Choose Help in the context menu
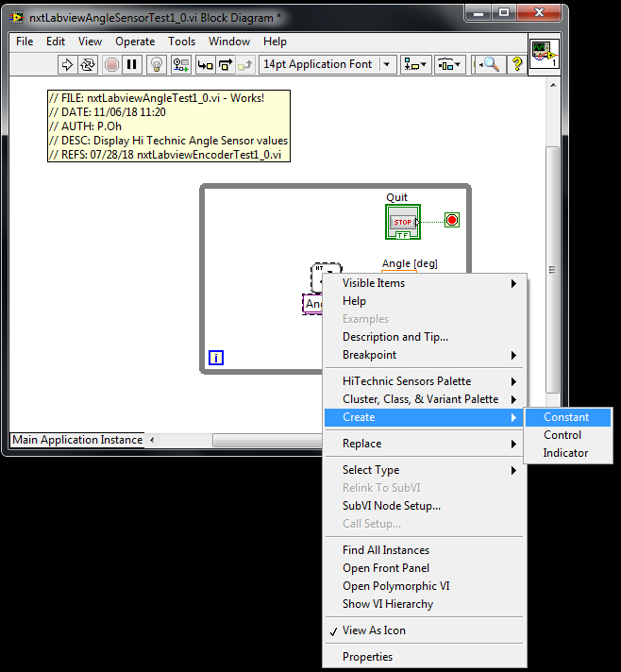Image resolution: width=621 pixels, height=672 pixels. click(x=425, y=301)
